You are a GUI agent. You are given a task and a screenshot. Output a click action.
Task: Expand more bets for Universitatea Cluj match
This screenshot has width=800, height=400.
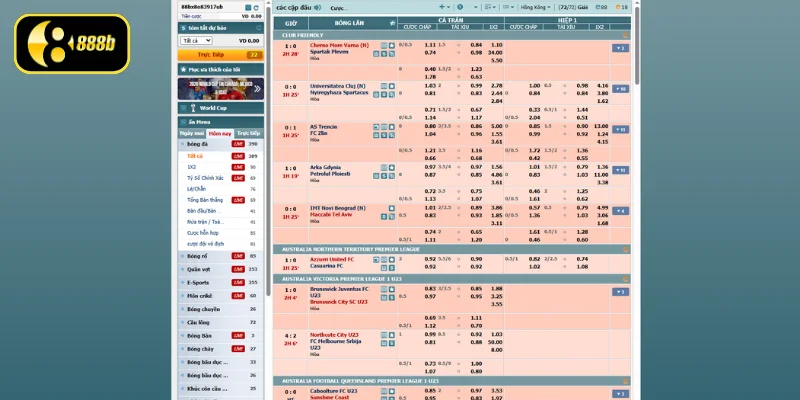tap(620, 89)
